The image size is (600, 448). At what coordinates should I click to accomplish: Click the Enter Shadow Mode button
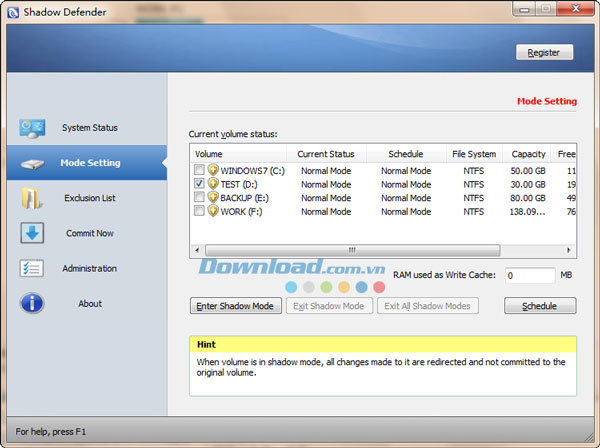pyautogui.click(x=236, y=306)
